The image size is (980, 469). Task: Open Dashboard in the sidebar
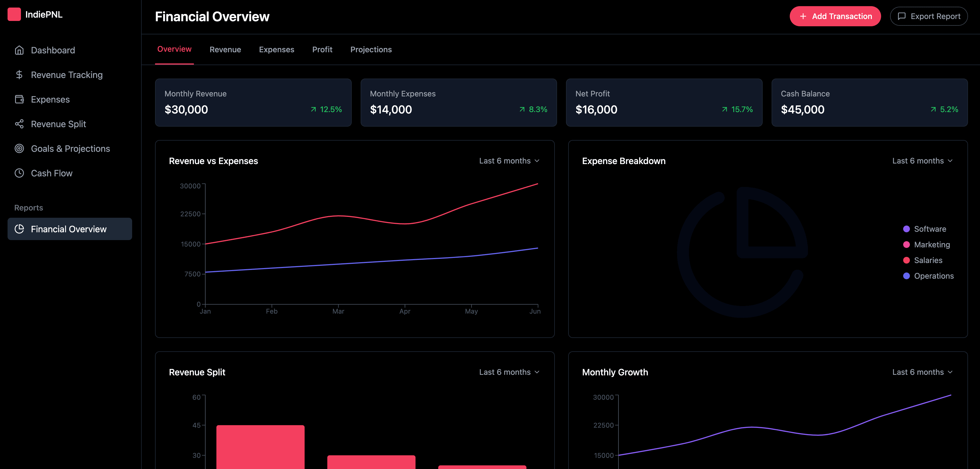click(x=70, y=50)
